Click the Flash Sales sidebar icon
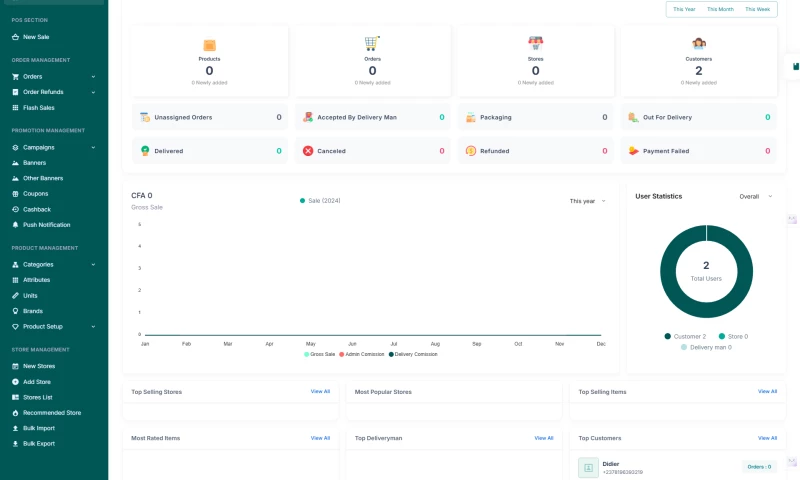Image resolution: width=800 pixels, height=480 pixels. pyautogui.click(x=15, y=107)
